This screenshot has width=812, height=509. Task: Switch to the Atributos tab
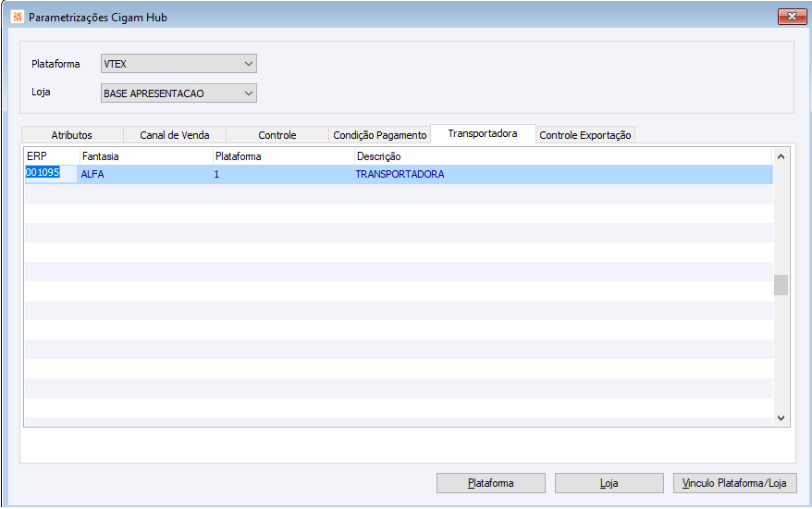72,135
